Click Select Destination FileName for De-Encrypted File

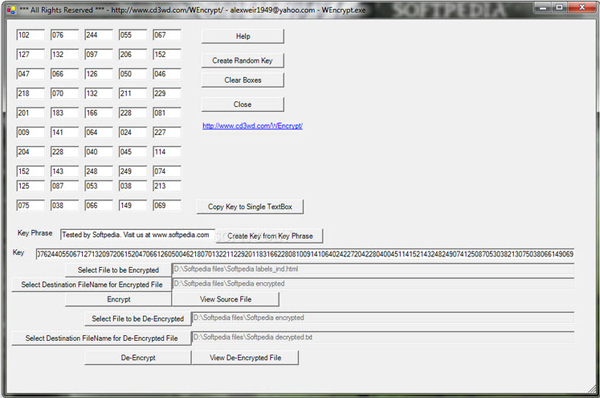(x=101, y=338)
